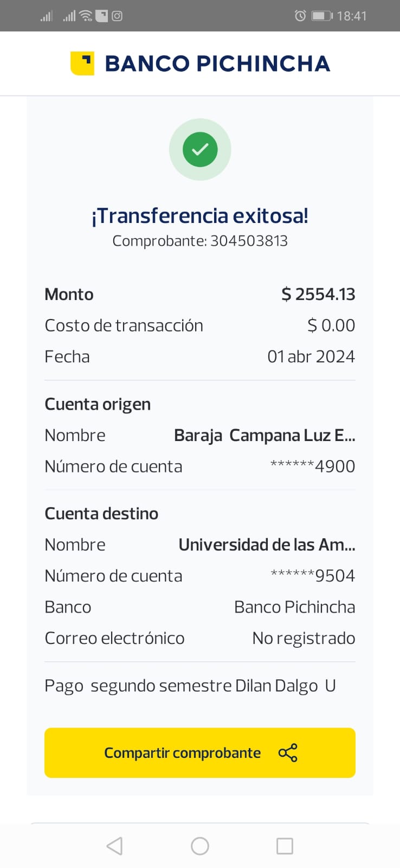This screenshot has width=400, height=868.
Task: Tap the alarm clock status icon
Action: pos(300,16)
